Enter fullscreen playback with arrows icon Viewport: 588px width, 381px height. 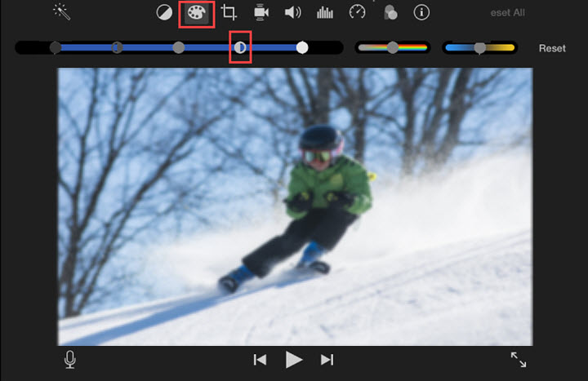point(519,360)
